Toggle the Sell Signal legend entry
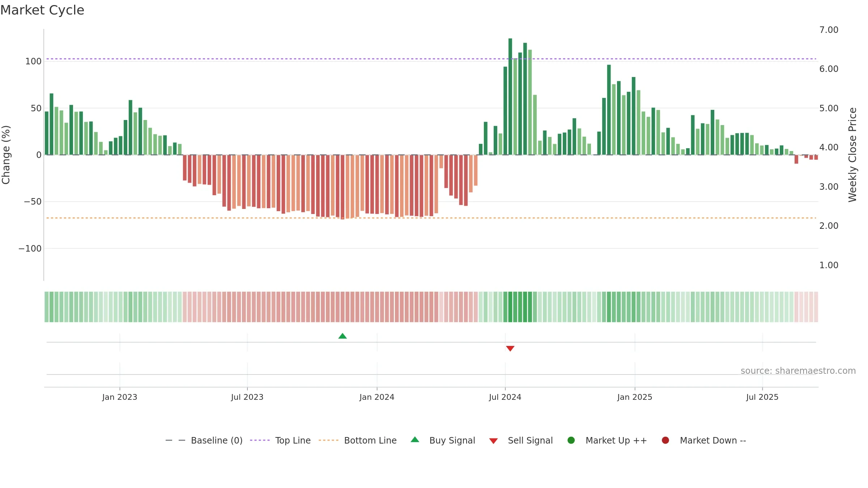 pyautogui.click(x=521, y=441)
